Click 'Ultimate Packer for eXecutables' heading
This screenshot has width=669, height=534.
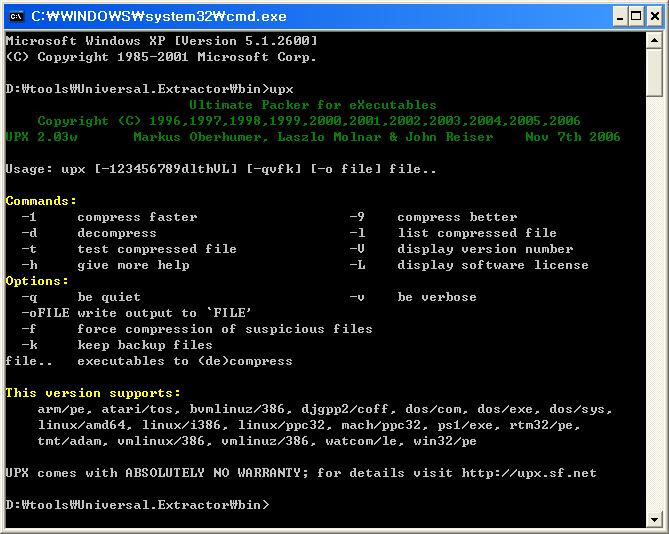pos(313,105)
